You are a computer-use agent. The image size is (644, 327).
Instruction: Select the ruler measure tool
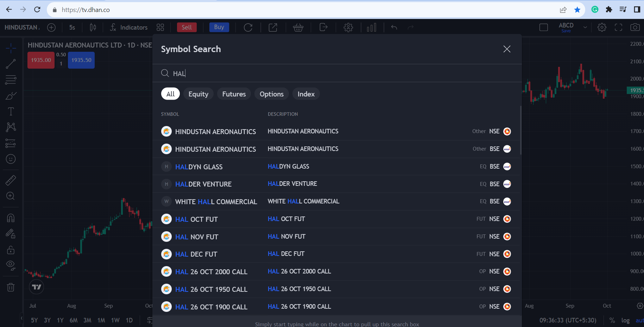click(x=11, y=180)
